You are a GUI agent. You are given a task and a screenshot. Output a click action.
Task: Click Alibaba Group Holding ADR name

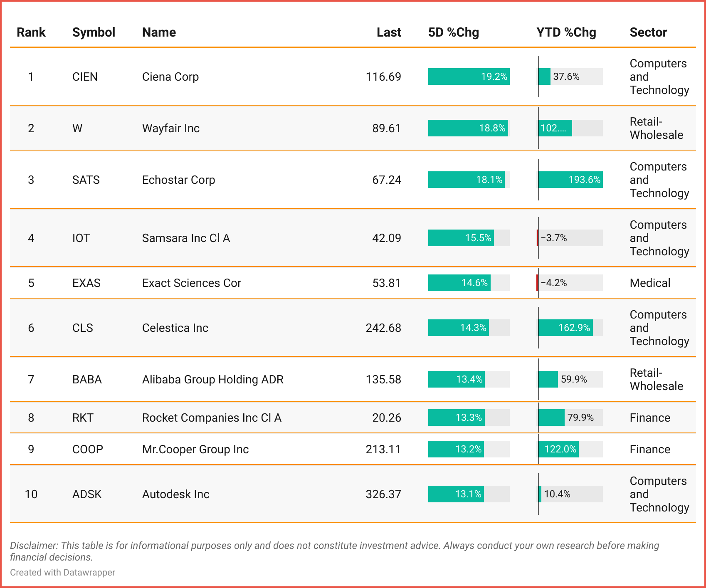pos(213,379)
